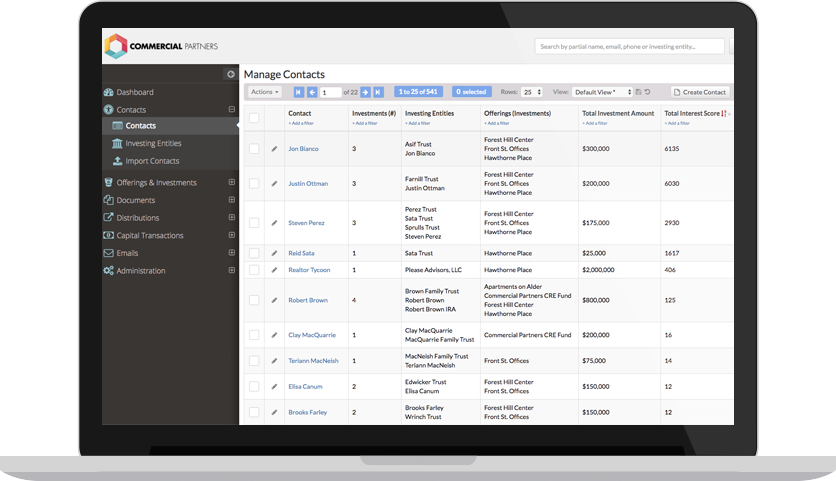Go to the next page of contacts
Viewport: 836px width, 481px height.
365,92
